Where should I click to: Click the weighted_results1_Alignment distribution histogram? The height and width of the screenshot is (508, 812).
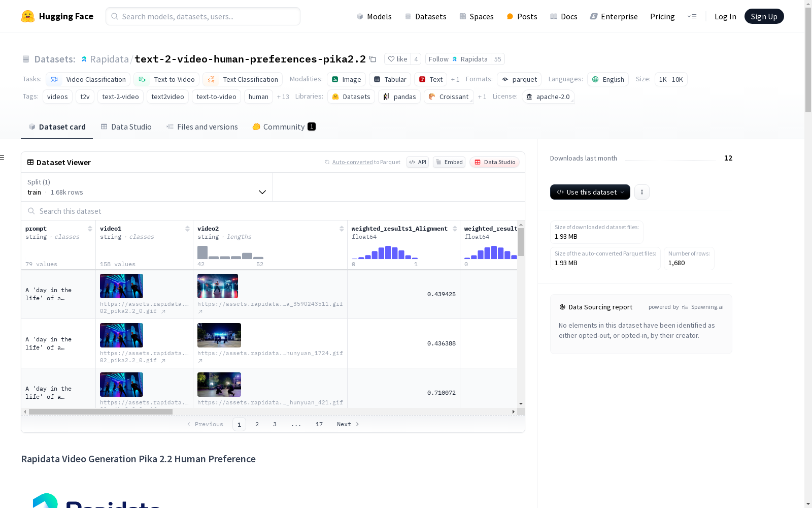coord(385,252)
